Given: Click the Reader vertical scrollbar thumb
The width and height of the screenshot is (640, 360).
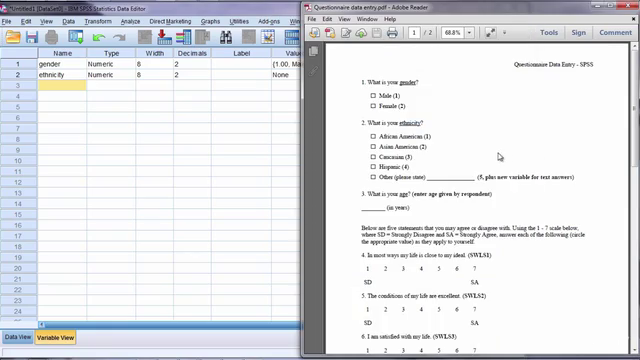Looking at the screenshot, I should pos(634,108).
